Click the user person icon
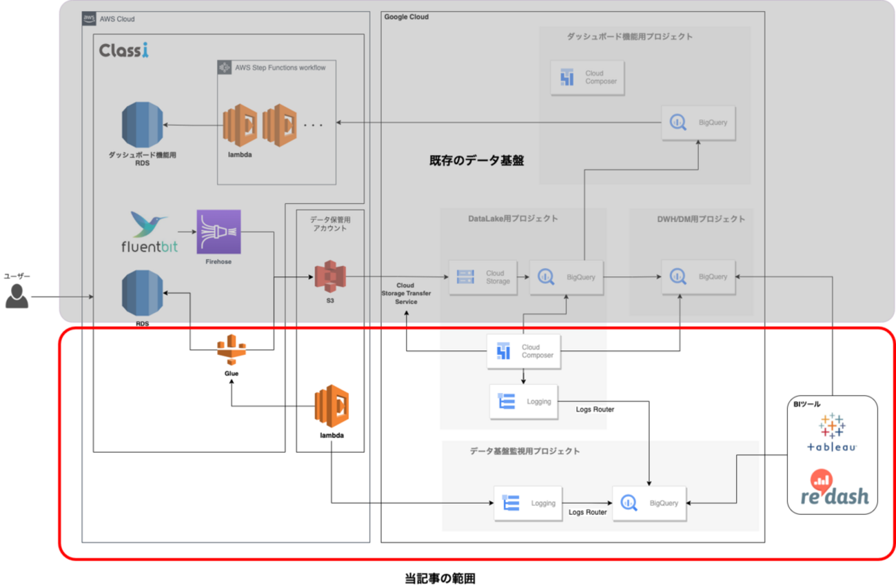The height and width of the screenshot is (588, 896). point(17,297)
